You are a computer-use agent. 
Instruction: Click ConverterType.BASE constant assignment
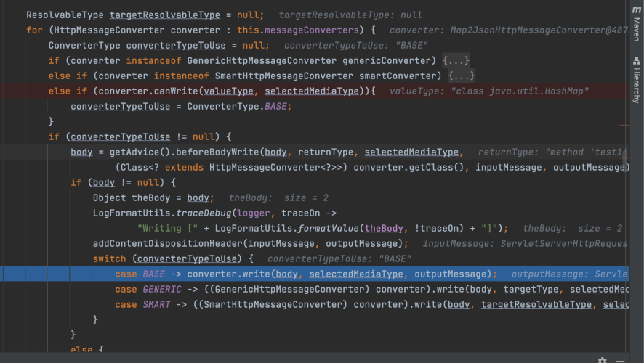coord(238,106)
